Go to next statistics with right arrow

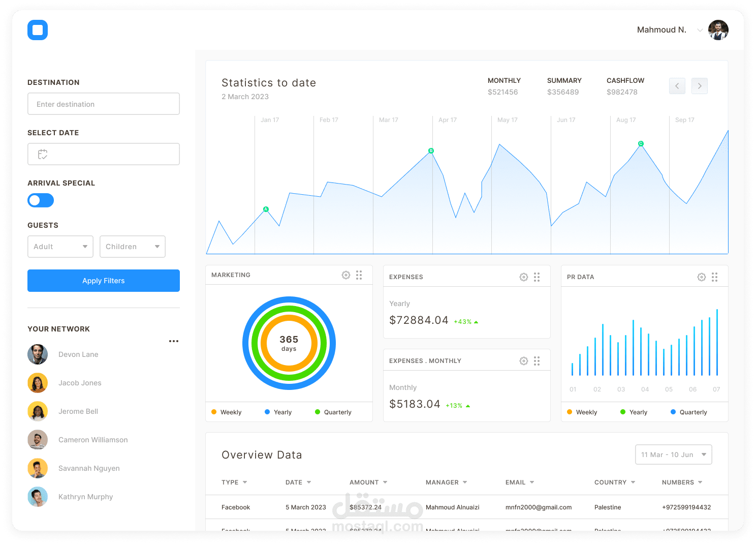click(x=700, y=86)
